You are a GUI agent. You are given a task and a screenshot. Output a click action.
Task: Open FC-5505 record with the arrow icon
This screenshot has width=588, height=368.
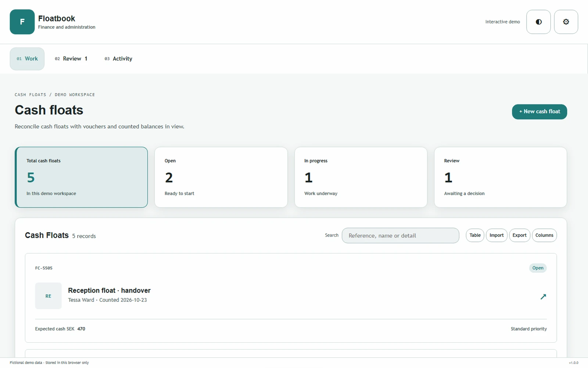coord(543,297)
